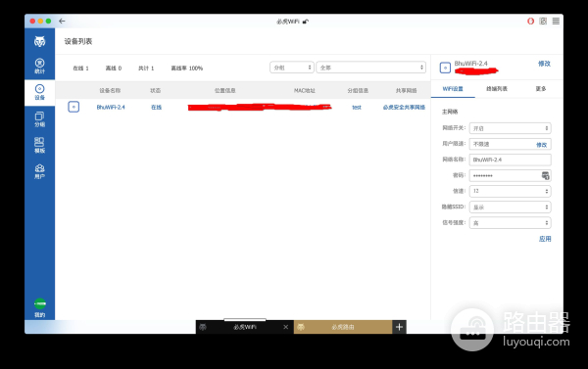
Task: Click the MAC地址 column header
Action: point(305,90)
